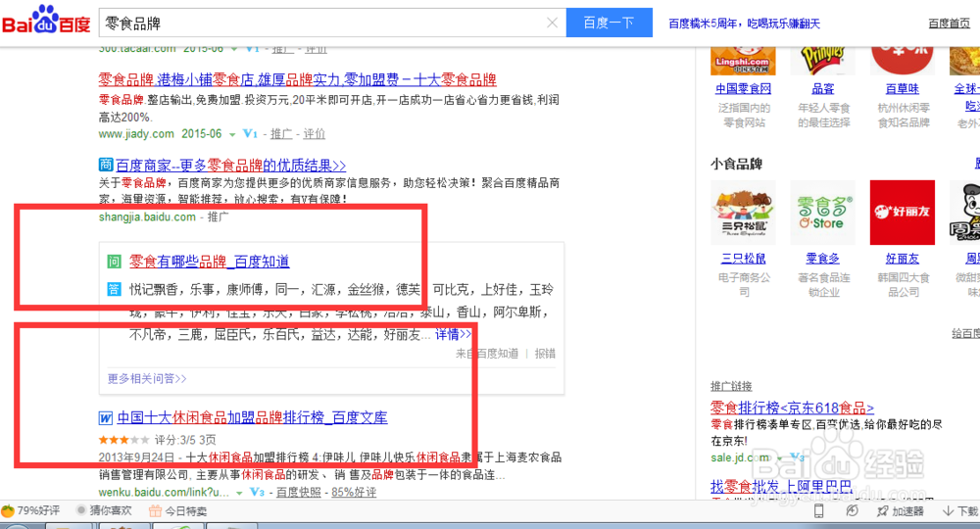
Task: Click the shangjia.baidu.com URL text
Action: point(148,217)
